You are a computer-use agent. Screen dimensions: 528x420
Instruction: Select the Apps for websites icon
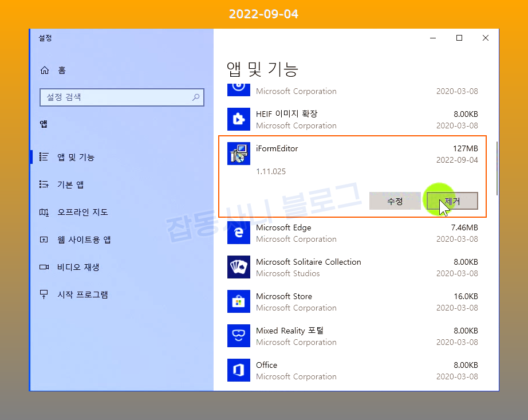point(44,240)
